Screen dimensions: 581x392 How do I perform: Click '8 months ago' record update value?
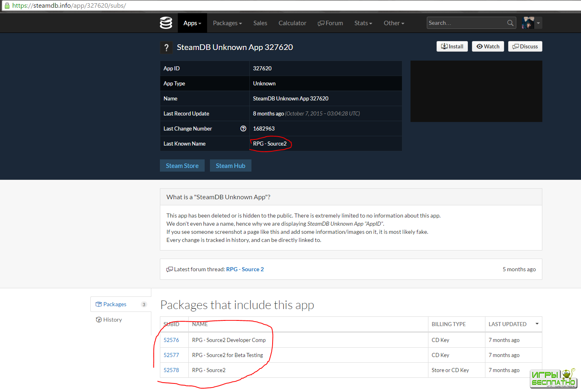[269, 113]
